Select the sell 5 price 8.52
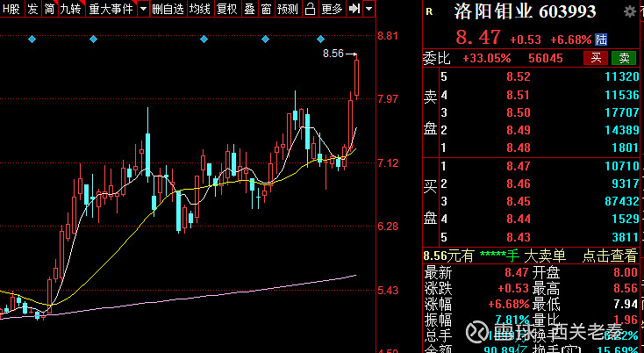The width and height of the screenshot is (644, 353). click(x=519, y=76)
